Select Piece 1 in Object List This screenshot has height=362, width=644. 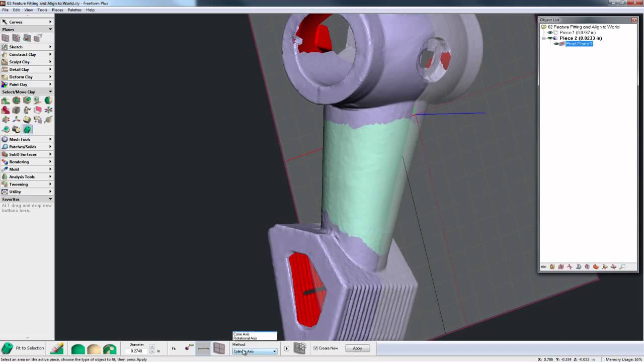tap(578, 33)
